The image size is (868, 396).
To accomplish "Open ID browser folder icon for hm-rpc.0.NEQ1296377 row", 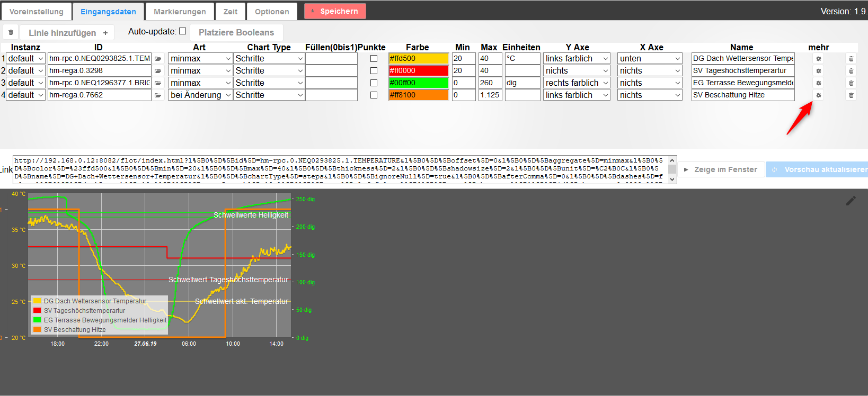I will [x=158, y=83].
